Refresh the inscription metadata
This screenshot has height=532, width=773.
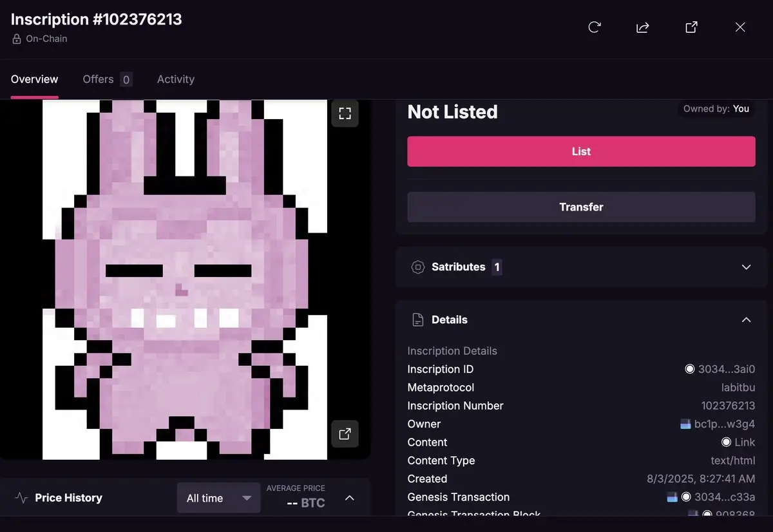click(x=595, y=27)
